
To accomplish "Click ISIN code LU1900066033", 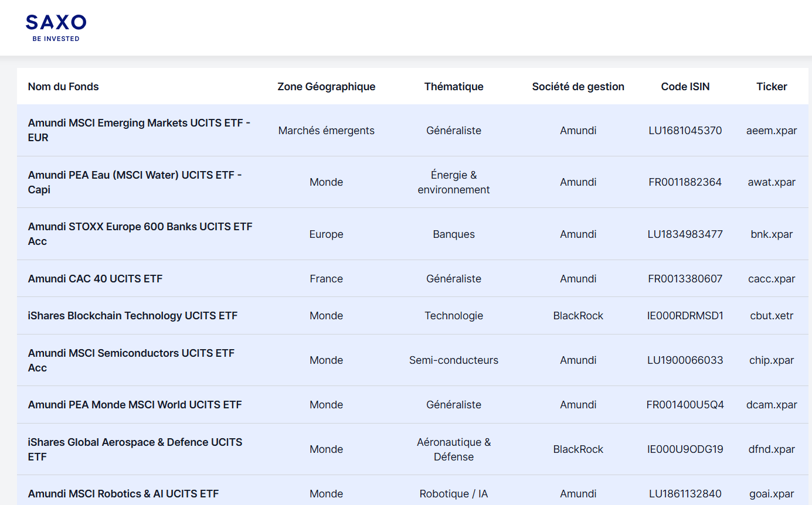I will point(685,360).
